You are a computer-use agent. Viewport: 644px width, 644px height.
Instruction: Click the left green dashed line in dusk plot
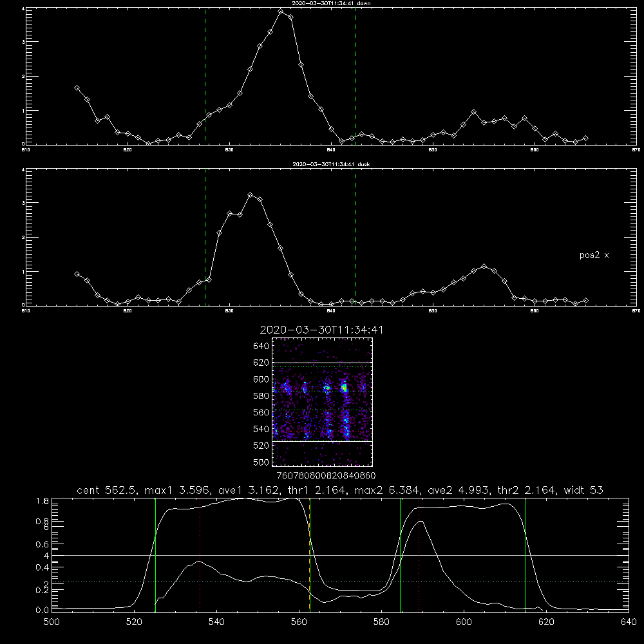point(205,237)
